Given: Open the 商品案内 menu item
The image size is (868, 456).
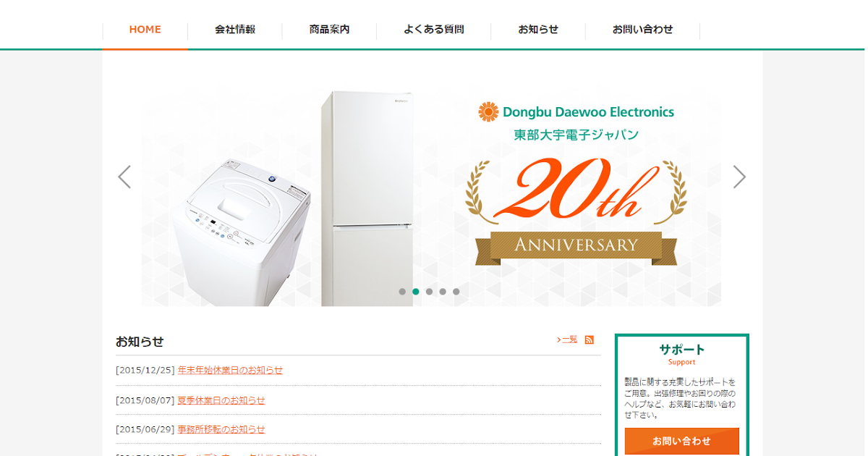Looking at the screenshot, I should (x=329, y=30).
